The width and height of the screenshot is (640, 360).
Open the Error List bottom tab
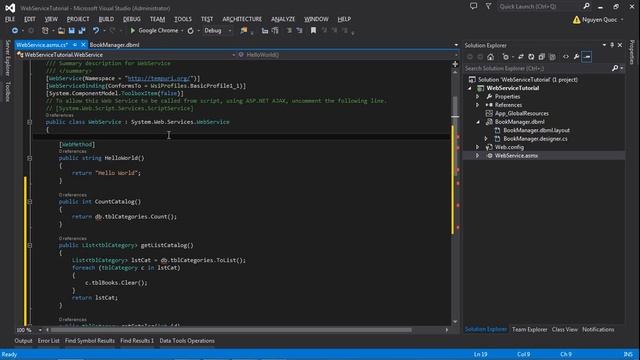pyautogui.click(x=49, y=341)
